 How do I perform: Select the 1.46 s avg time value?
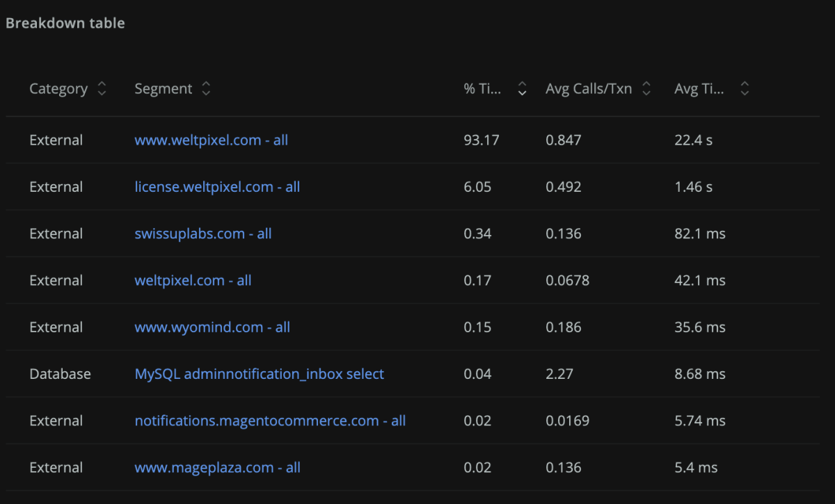coord(694,187)
